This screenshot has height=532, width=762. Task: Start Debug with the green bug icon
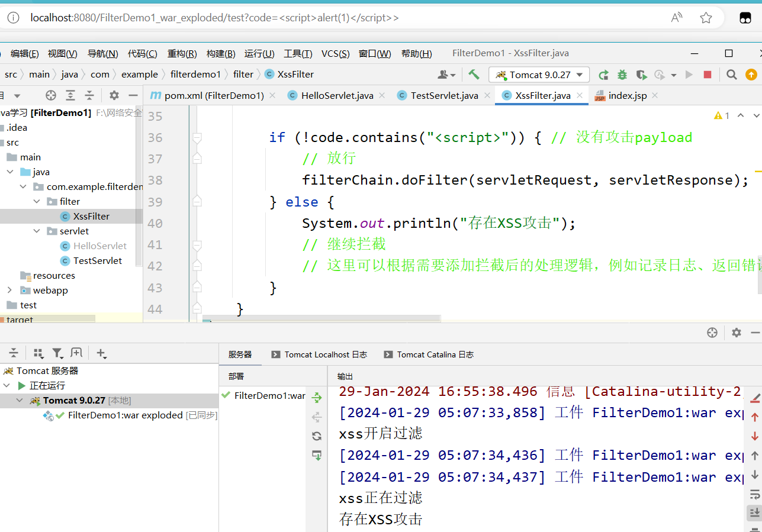coord(622,75)
